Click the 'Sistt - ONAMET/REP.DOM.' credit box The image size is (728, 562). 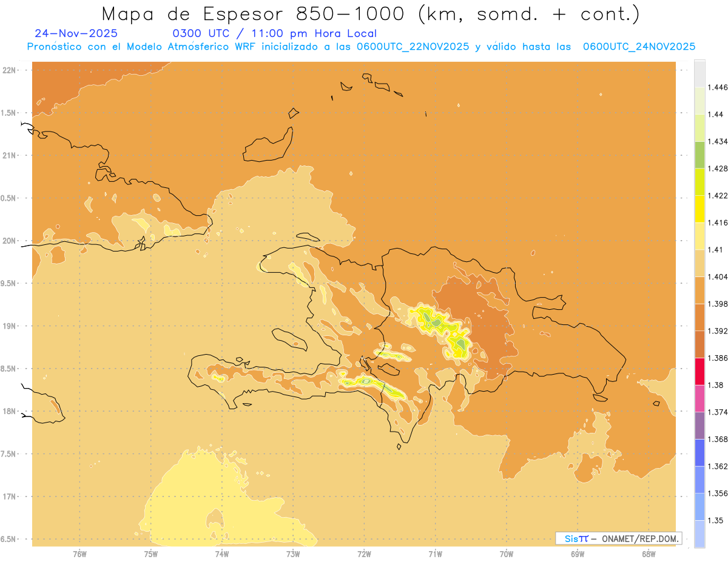coord(619,538)
